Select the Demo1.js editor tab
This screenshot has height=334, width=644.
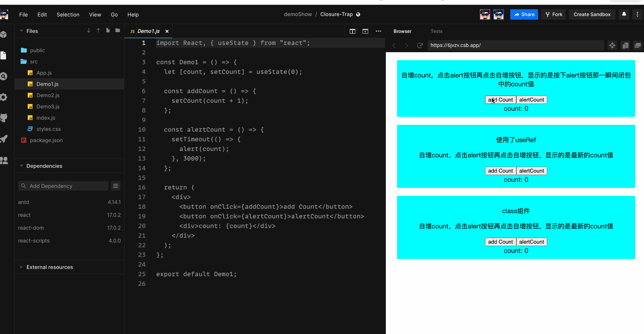point(149,31)
